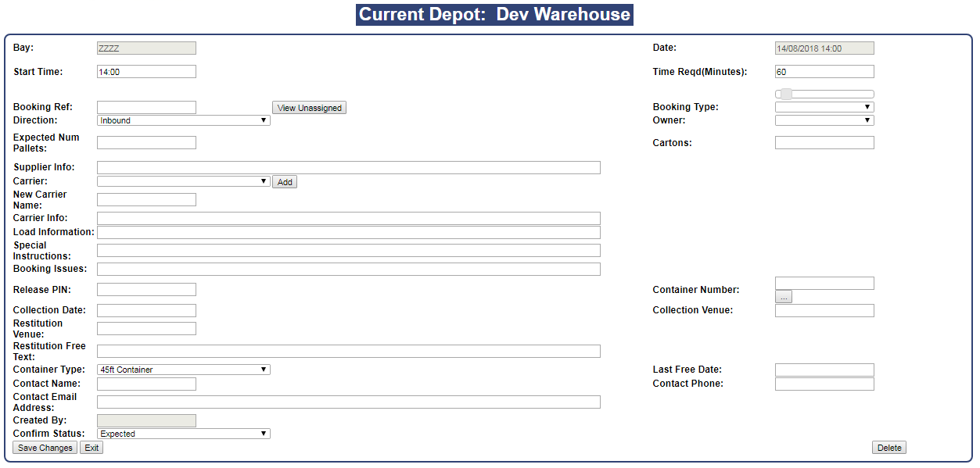This screenshot has width=980, height=468.
Task: Open the Booking Type dropdown
Action: [824, 107]
